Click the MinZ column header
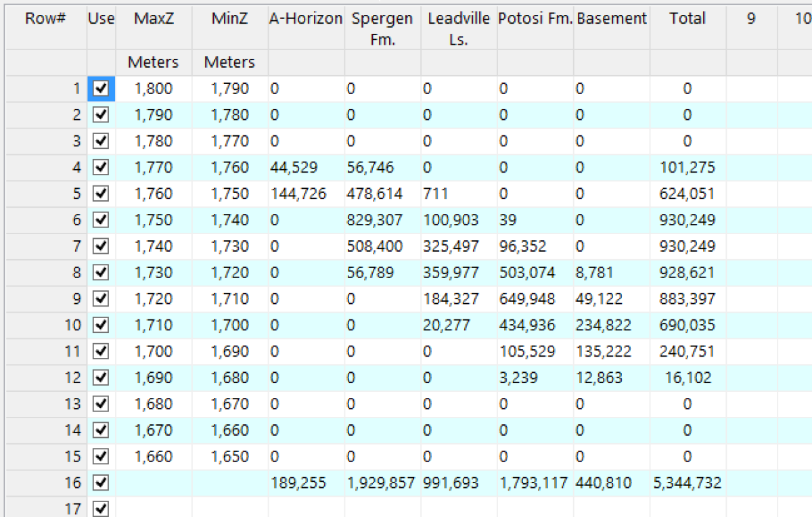 [229, 19]
